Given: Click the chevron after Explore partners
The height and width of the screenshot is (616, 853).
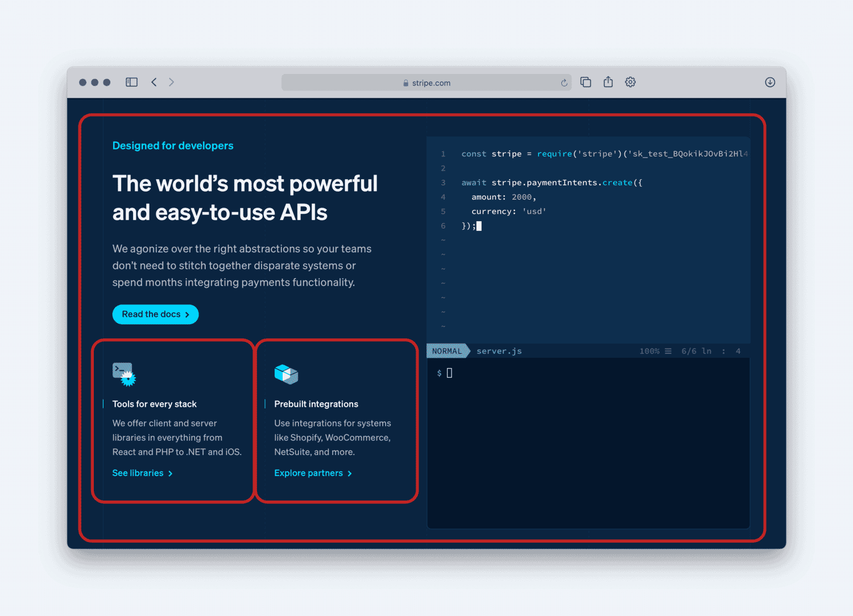Looking at the screenshot, I should 350,474.
